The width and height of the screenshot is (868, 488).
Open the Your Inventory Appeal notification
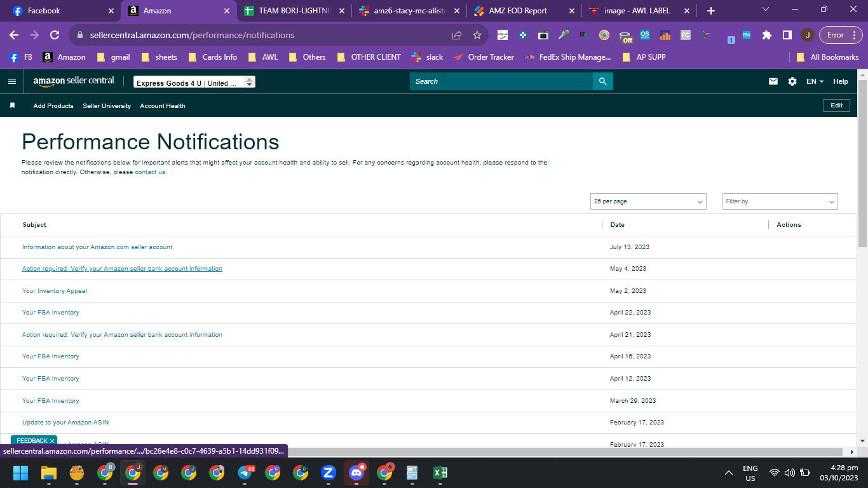[55, 291]
